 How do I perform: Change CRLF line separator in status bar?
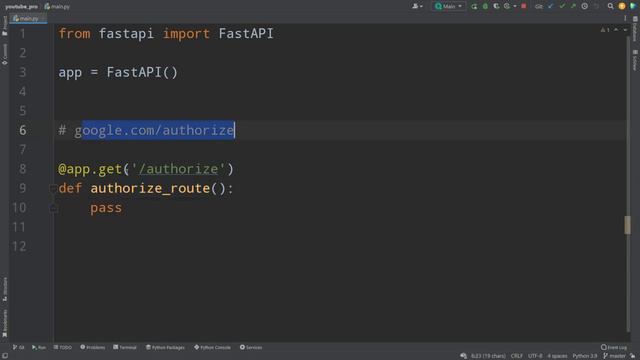[x=516, y=356]
